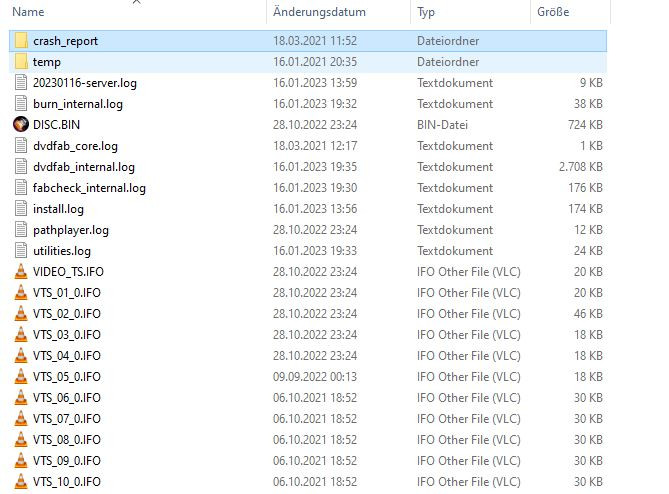Select the crash_report folder icon
Image resolution: width=669 pixels, height=494 pixels.
tap(21, 41)
